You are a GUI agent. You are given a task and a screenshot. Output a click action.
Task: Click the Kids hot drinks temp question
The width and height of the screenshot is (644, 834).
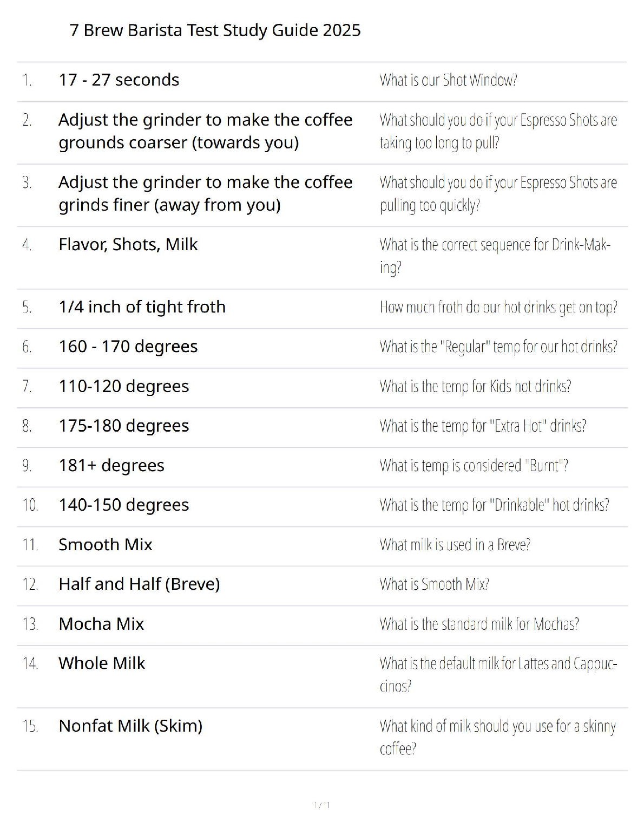(475, 387)
